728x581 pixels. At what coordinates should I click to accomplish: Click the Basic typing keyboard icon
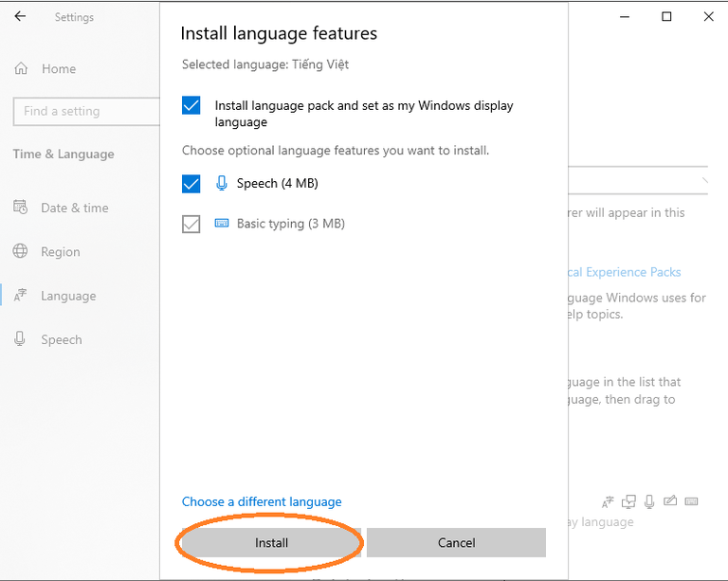222,224
